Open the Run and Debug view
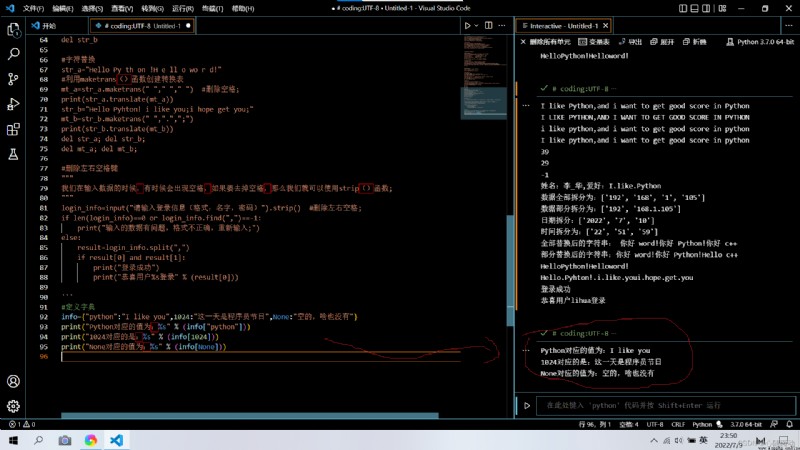The width and height of the screenshot is (800, 450). click(x=13, y=104)
